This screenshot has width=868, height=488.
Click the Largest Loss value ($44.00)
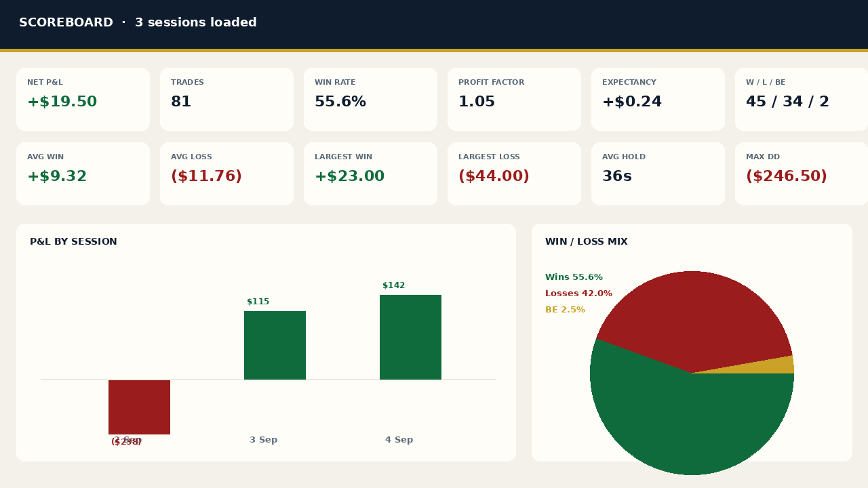tap(494, 177)
